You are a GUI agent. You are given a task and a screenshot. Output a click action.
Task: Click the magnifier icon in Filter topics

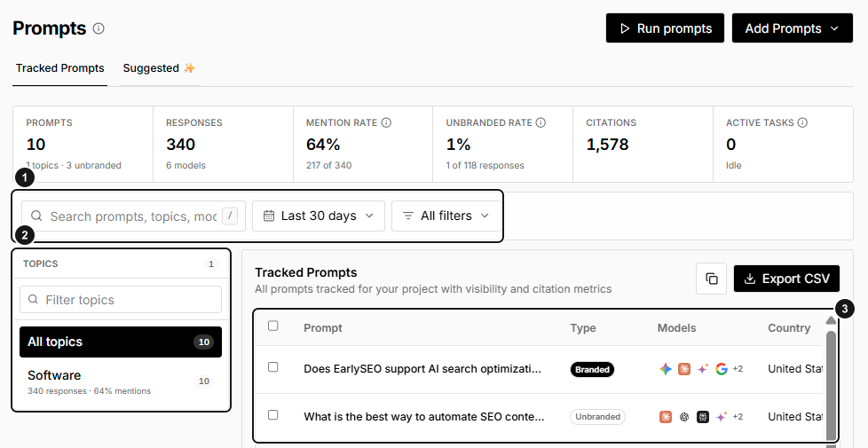(x=33, y=299)
